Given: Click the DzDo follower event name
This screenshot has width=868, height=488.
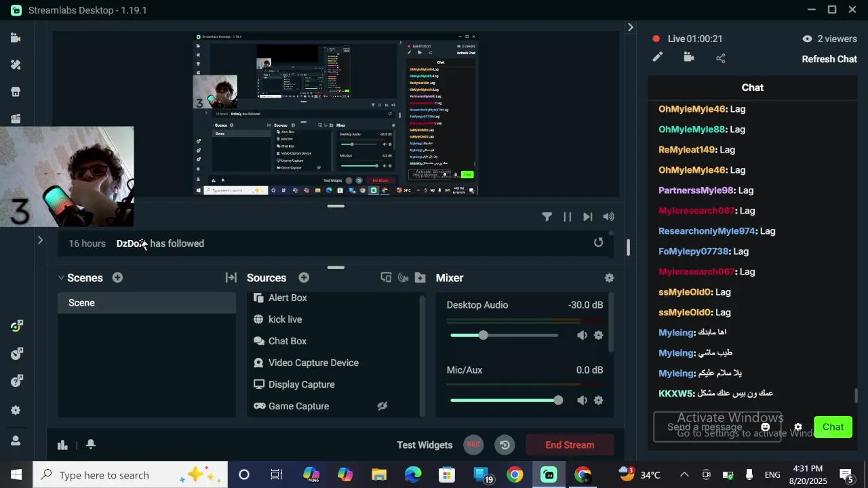Looking at the screenshot, I should (x=131, y=243).
